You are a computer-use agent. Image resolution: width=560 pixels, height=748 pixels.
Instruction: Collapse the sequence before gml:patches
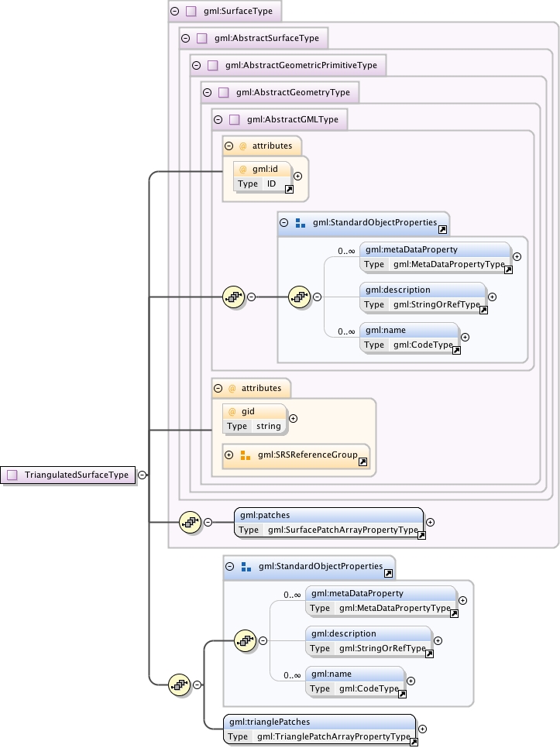[208, 523]
